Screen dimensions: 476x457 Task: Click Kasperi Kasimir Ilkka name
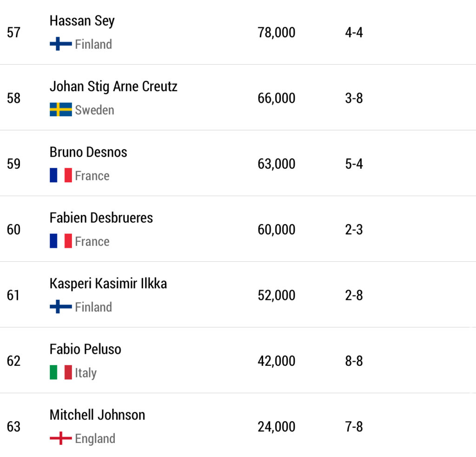(108, 284)
